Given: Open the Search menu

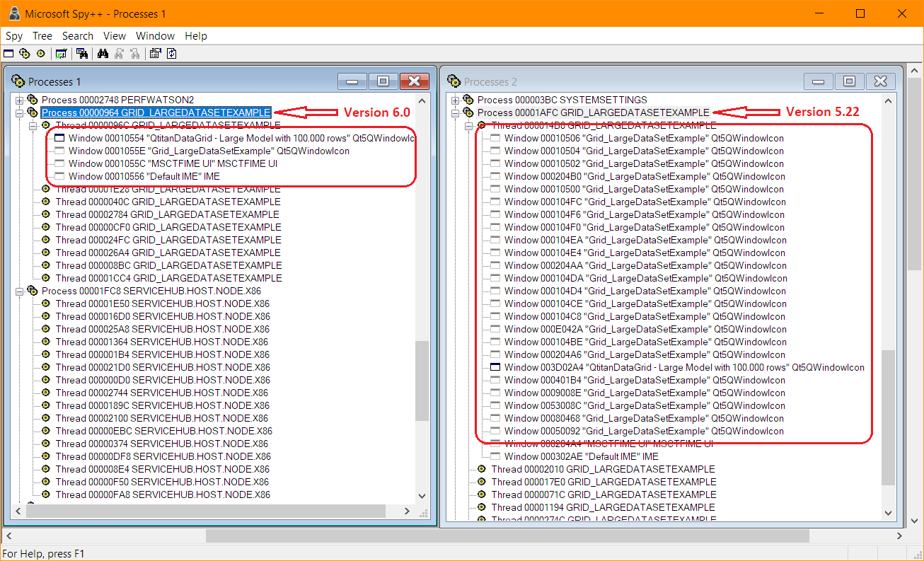Looking at the screenshot, I should 78,36.
